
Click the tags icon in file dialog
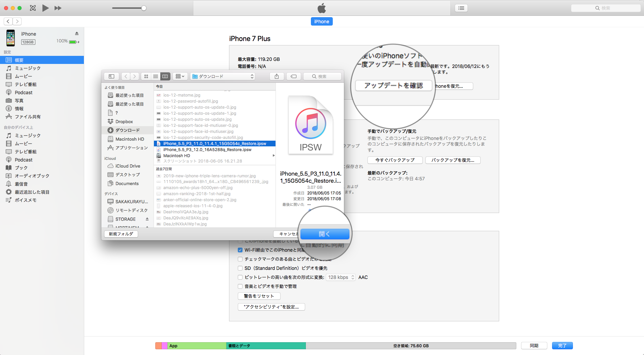(294, 76)
